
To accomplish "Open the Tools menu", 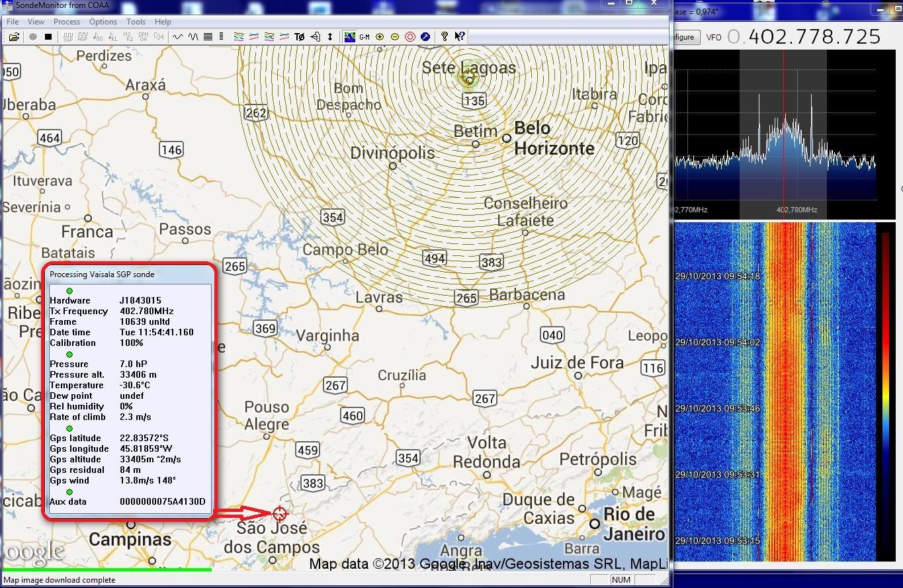I will (x=136, y=22).
